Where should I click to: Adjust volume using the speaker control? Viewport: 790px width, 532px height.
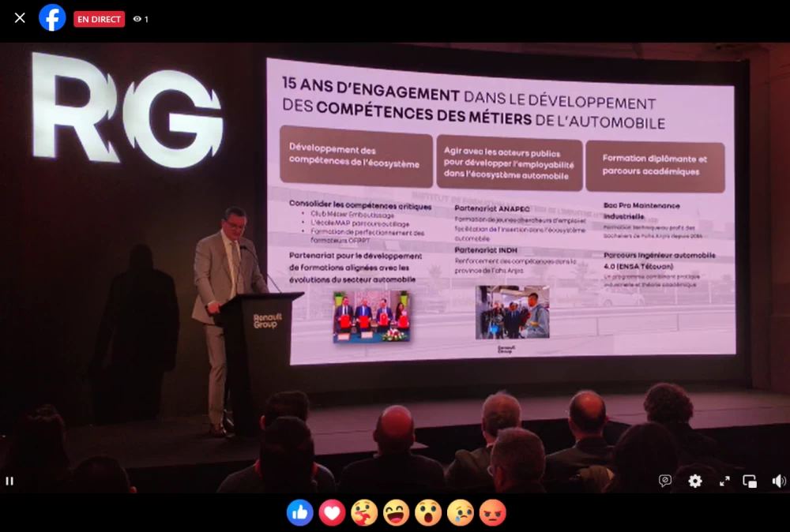pos(778,480)
